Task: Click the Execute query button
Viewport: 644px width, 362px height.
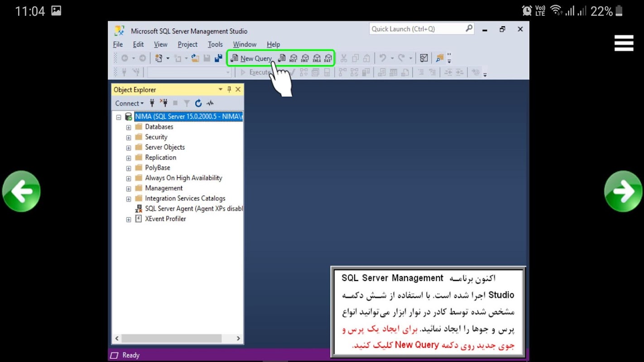Action: [255, 72]
